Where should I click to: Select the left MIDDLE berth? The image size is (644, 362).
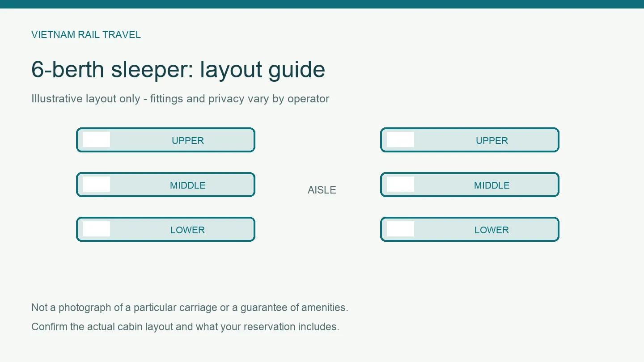pos(165,185)
